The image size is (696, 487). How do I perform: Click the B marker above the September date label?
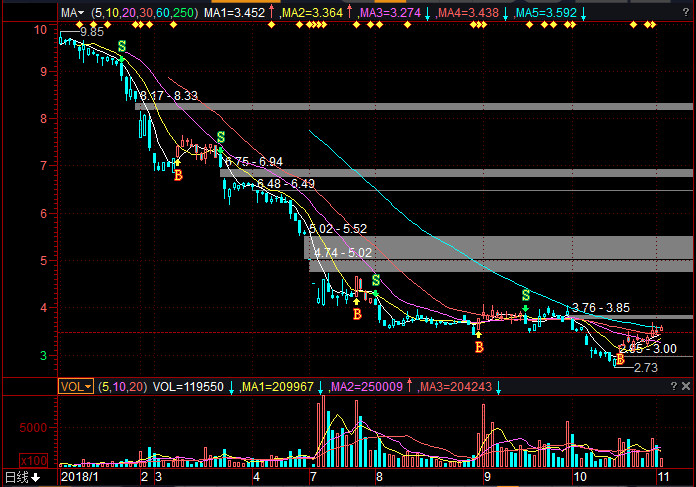coord(479,347)
